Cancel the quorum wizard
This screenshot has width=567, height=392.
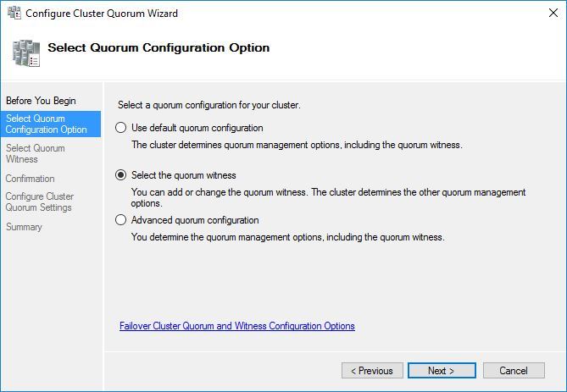tap(514, 371)
